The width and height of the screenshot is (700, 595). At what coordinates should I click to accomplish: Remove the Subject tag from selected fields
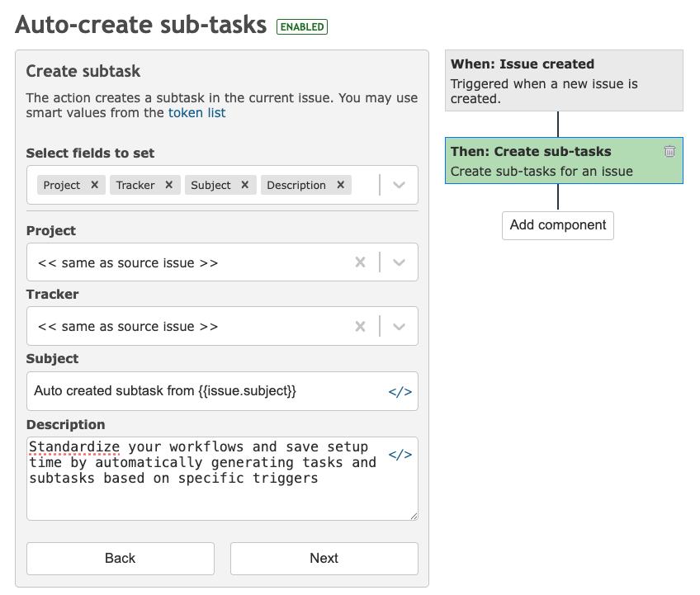[x=244, y=185]
